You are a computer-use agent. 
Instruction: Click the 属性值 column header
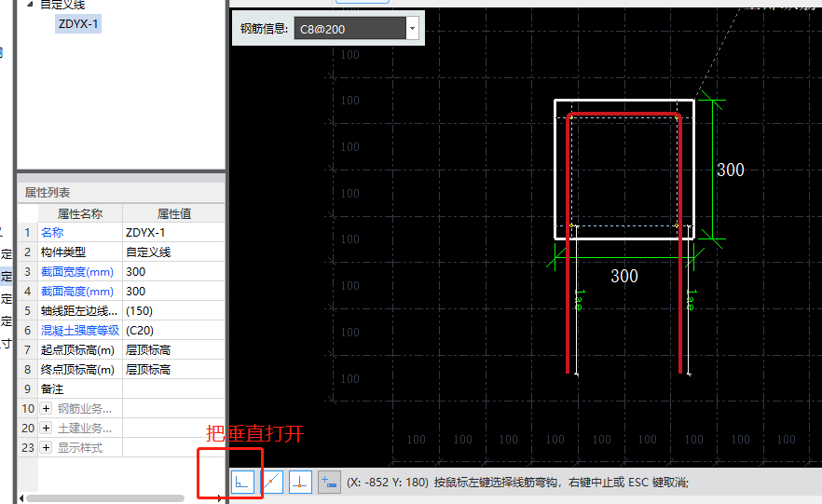(x=174, y=213)
